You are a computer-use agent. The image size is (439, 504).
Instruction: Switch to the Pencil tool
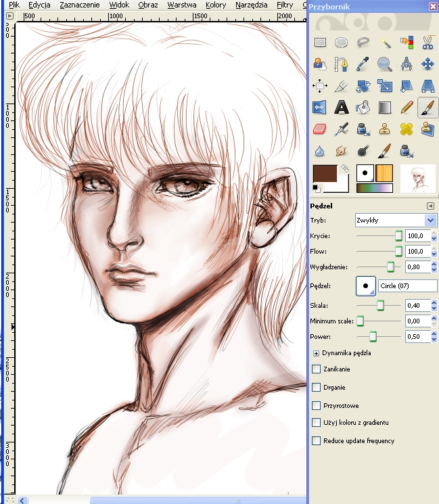pyautogui.click(x=407, y=107)
